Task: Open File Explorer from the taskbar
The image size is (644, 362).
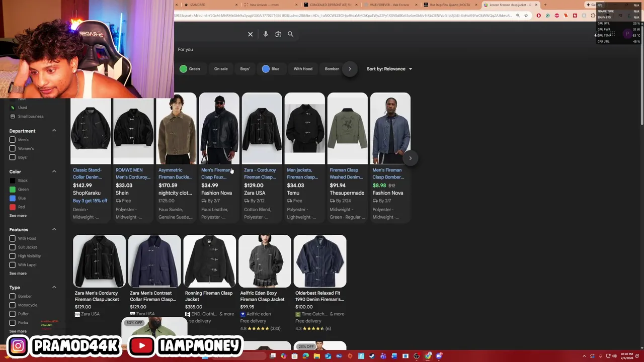Action: point(316,356)
